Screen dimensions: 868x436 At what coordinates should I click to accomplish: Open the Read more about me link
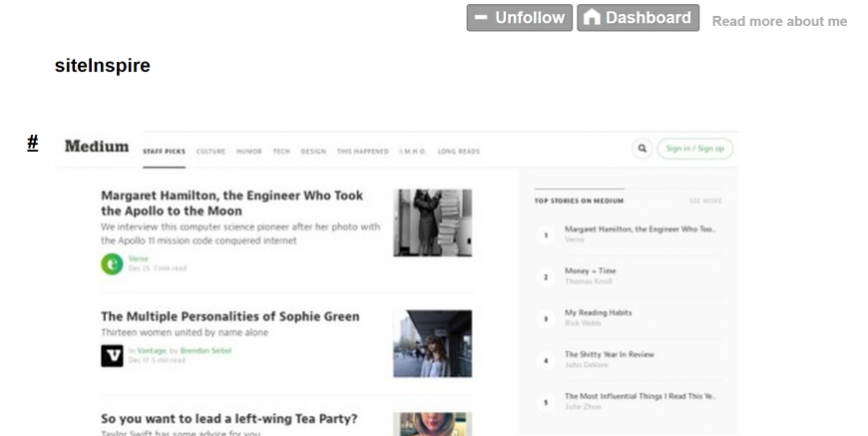779,21
